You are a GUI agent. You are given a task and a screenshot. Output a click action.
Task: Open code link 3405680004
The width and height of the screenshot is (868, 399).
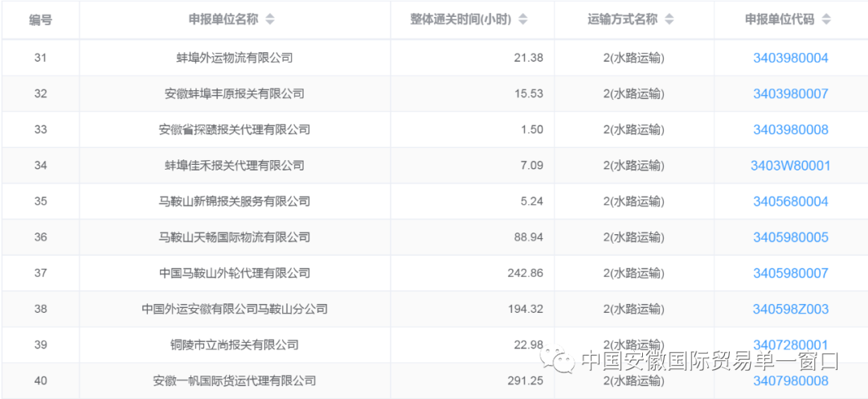(x=791, y=201)
